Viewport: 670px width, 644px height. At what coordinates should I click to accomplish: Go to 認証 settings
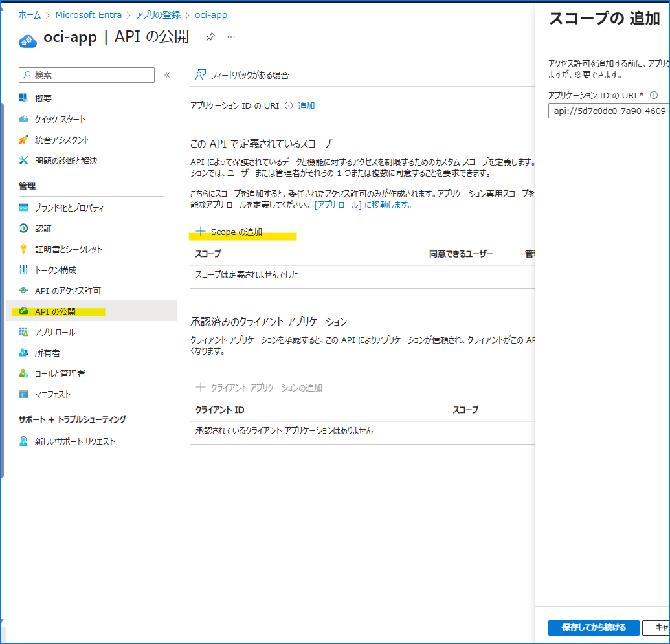[43, 228]
